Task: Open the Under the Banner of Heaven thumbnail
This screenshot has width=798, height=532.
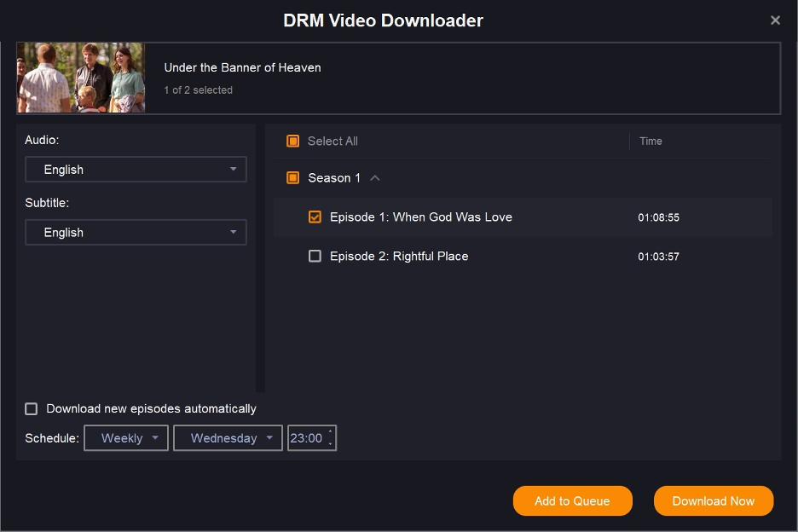Action: pyautogui.click(x=82, y=78)
